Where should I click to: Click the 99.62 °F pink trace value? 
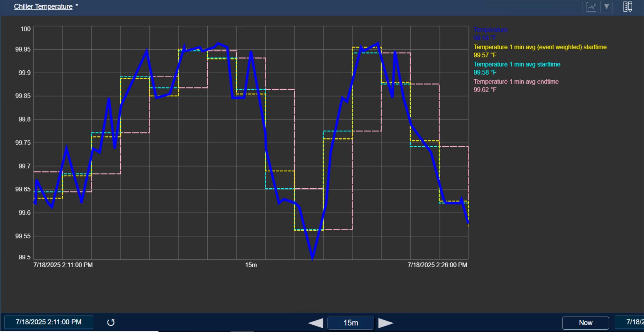pos(485,90)
